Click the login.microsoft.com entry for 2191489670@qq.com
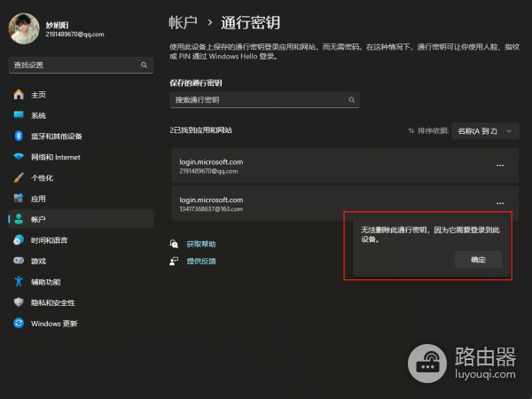This screenshot has height=399, width=532. (345, 166)
